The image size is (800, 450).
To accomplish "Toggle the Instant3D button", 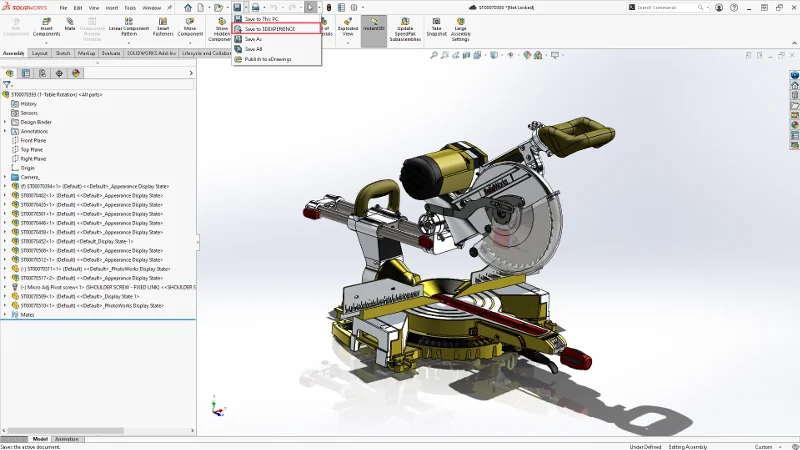I will coord(374,27).
